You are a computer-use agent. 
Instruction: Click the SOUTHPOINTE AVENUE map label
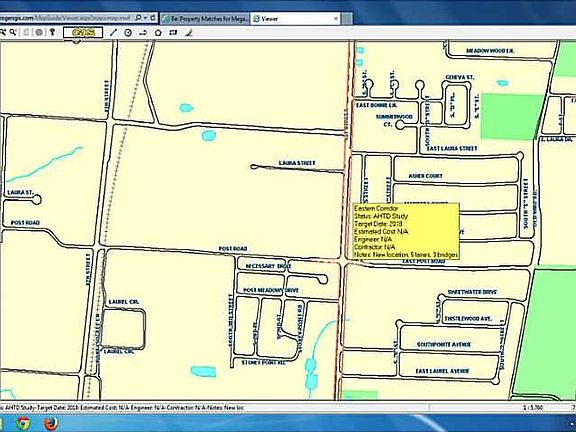point(444,345)
